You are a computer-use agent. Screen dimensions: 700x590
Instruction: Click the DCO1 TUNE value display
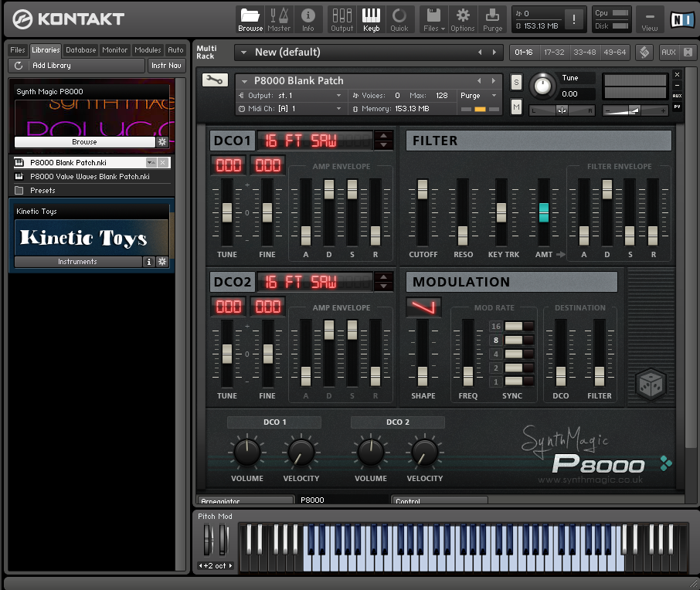(x=229, y=165)
